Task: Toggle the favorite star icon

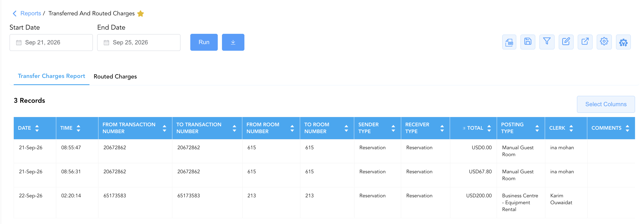Action: click(140, 13)
